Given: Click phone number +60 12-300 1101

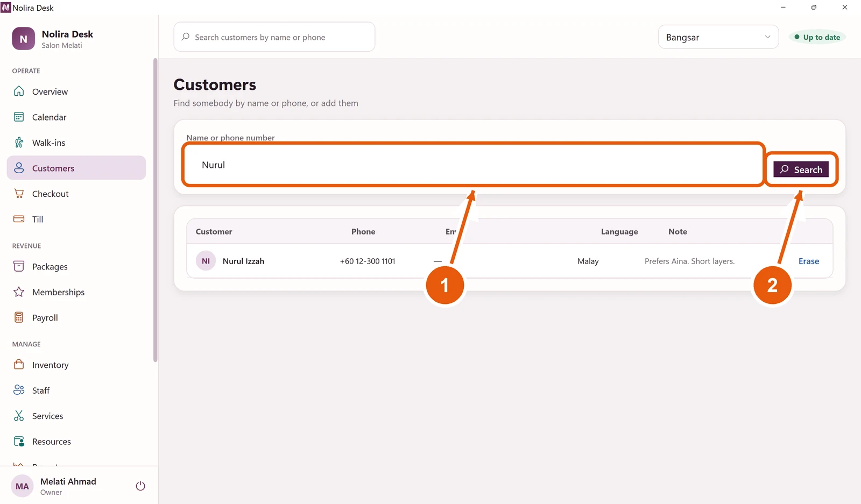Looking at the screenshot, I should (x=368, y=261).
